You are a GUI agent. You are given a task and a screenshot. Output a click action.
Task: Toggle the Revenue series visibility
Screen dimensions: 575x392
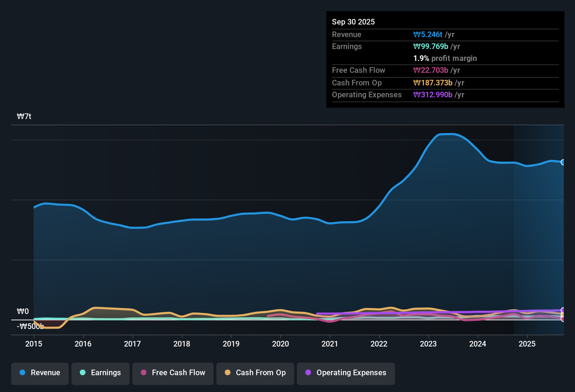pyautogui.click(x=40, y=373)
